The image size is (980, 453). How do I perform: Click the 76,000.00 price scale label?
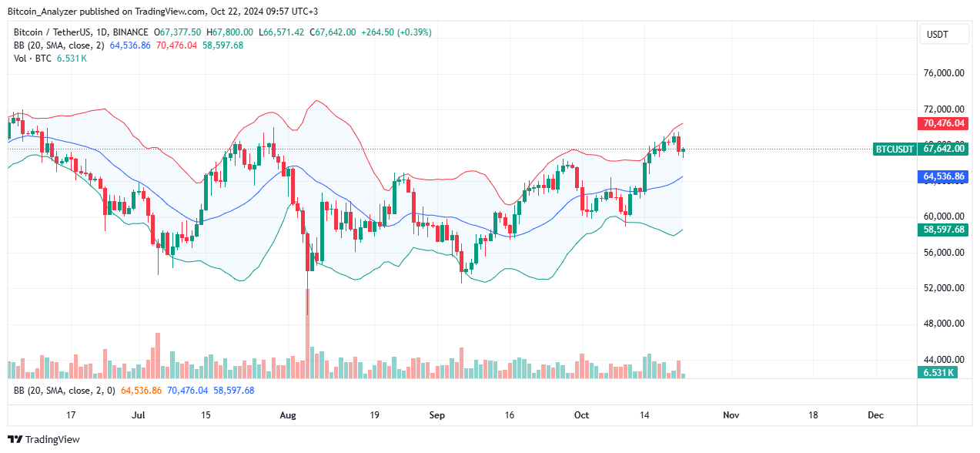coord(944,74)
